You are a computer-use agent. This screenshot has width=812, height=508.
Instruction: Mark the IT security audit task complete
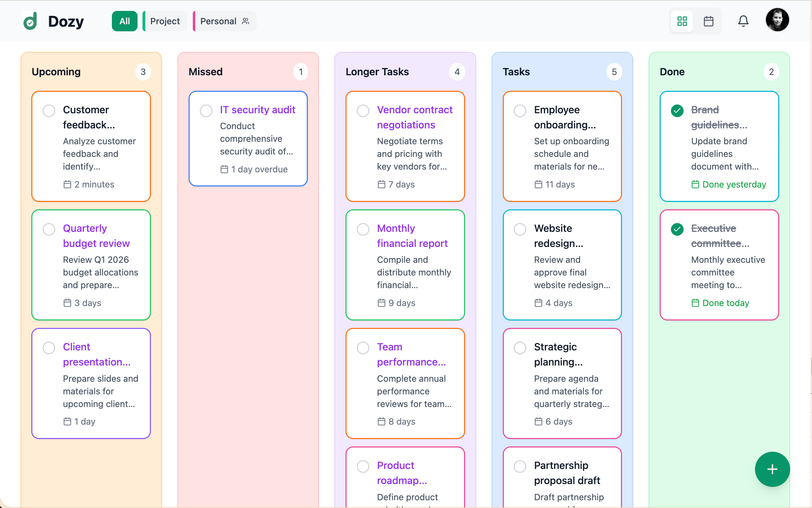pyautogui.click(x=206, y=110)
